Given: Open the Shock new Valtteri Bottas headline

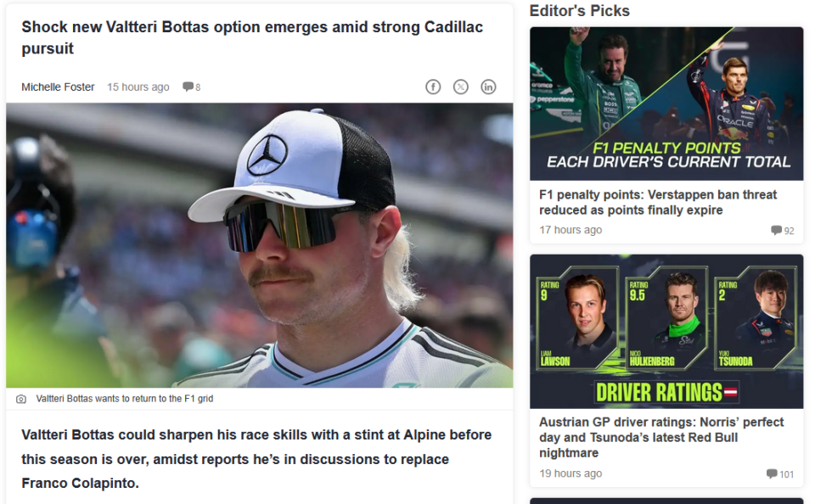Looking at the screenshot, I should click(252, 37).
